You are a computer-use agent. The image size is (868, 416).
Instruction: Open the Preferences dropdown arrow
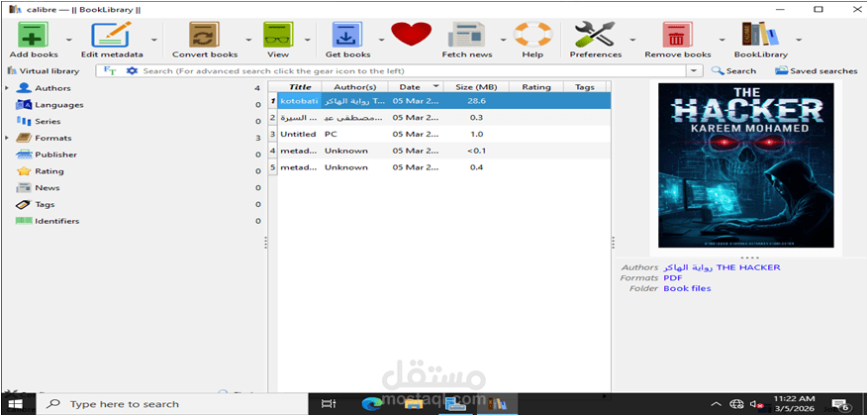[631, 40]
